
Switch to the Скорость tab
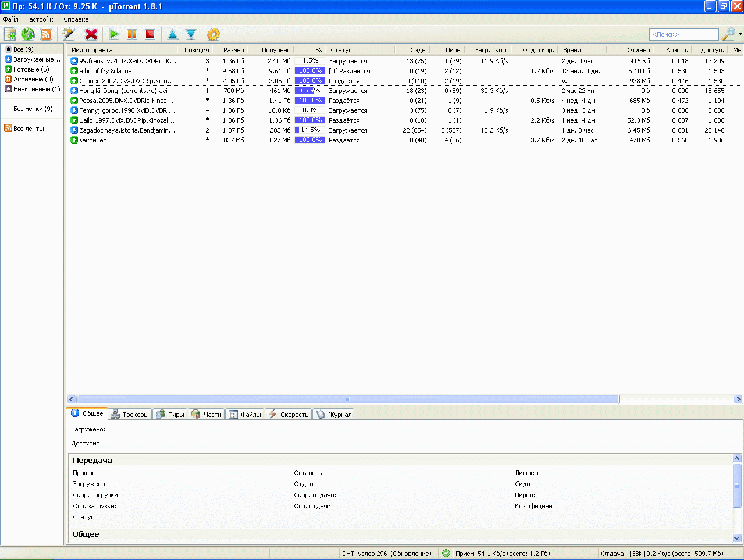[289, 415]
